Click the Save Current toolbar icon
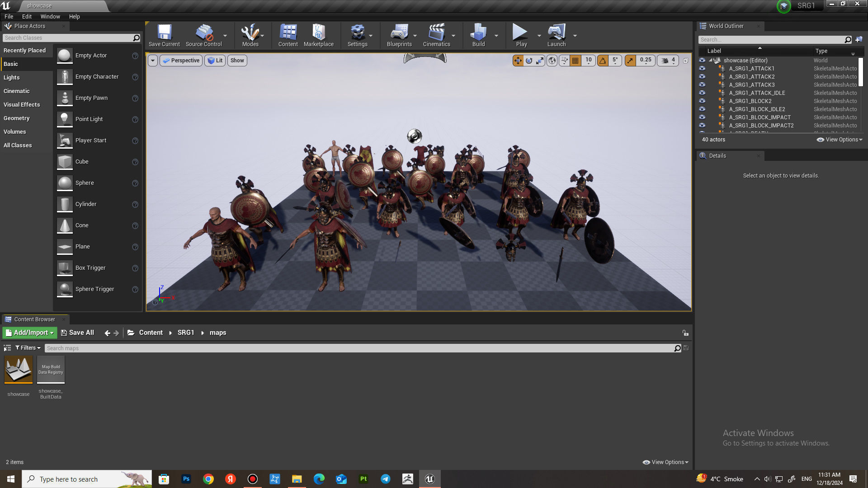This screenshot has width=868, height=488. pyautogui.click(x=164, y=33)
